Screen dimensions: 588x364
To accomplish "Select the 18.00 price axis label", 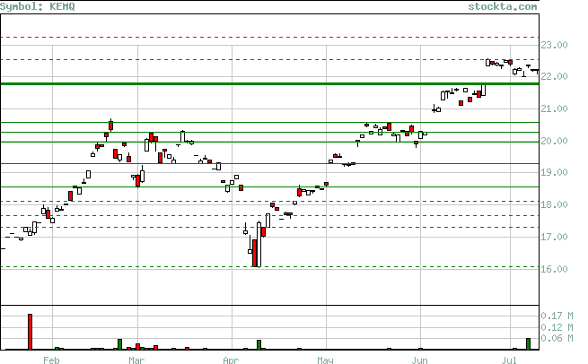I will click(554, 204).
